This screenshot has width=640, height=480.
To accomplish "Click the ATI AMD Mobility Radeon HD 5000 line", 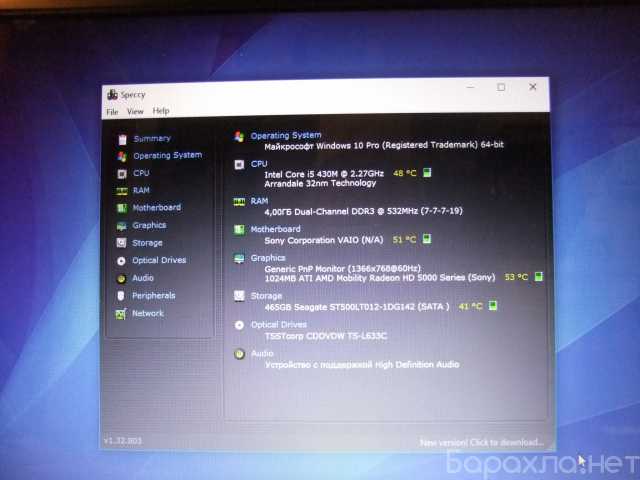I will coord(380,278).
